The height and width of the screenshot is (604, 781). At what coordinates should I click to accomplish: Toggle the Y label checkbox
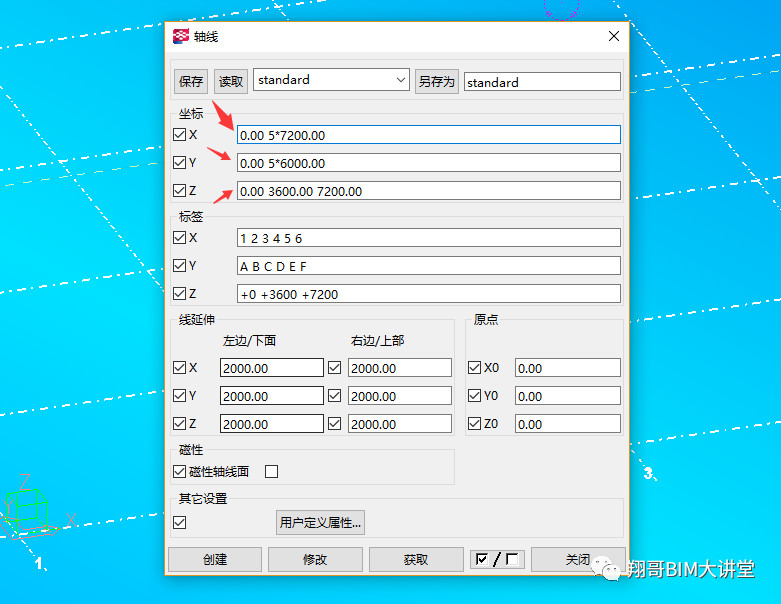(180, 266)
